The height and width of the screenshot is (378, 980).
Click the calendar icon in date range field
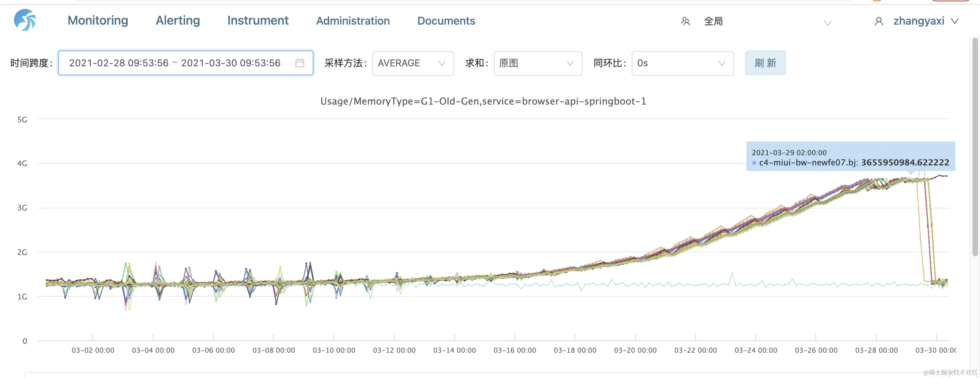[299, 63]
